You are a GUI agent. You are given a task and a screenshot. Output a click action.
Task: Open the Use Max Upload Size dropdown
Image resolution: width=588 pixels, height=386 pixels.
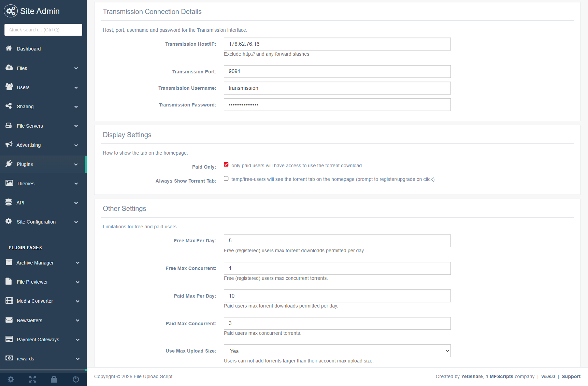click(337, 351)
